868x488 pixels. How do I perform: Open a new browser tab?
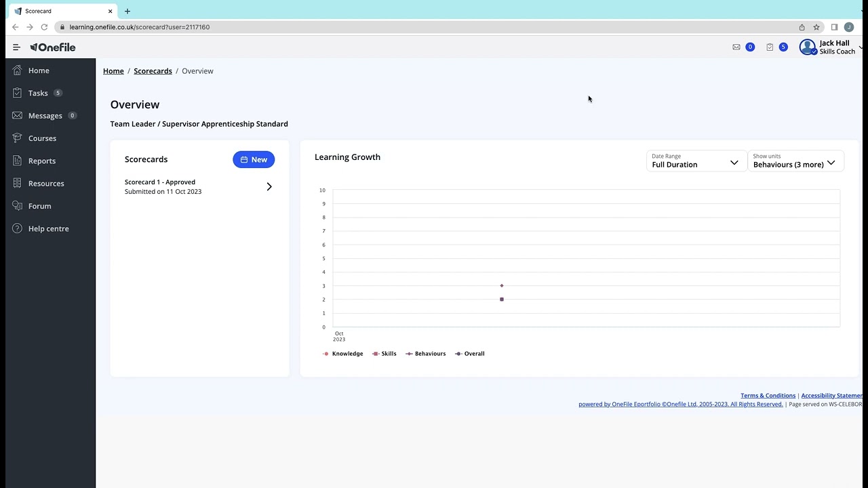127,11
